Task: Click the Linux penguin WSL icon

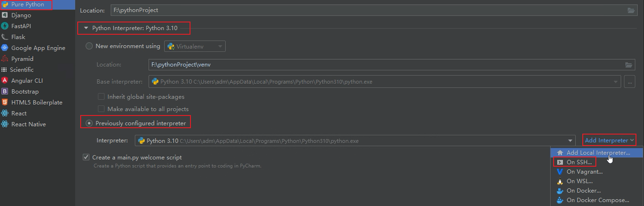Action: pos(560,181)
